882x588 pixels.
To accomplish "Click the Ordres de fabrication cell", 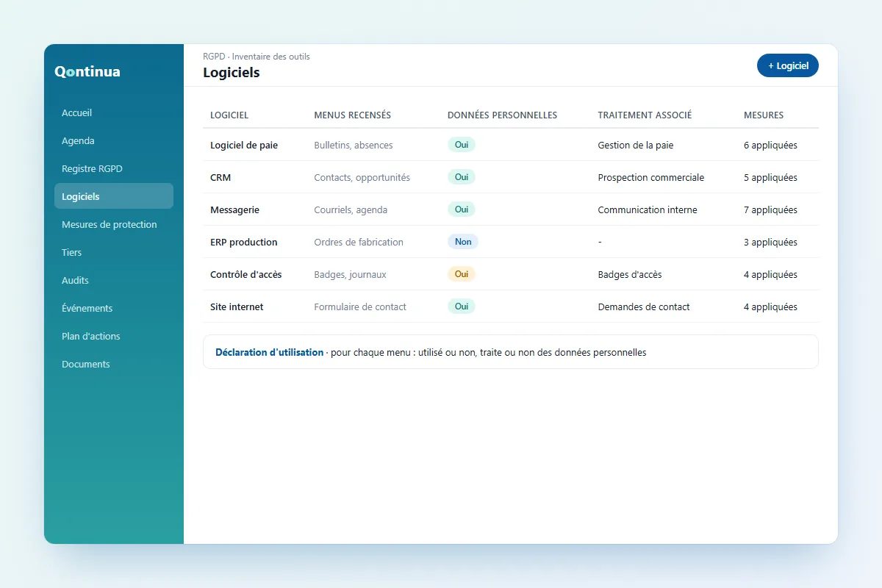I will [x=359, y=243].
